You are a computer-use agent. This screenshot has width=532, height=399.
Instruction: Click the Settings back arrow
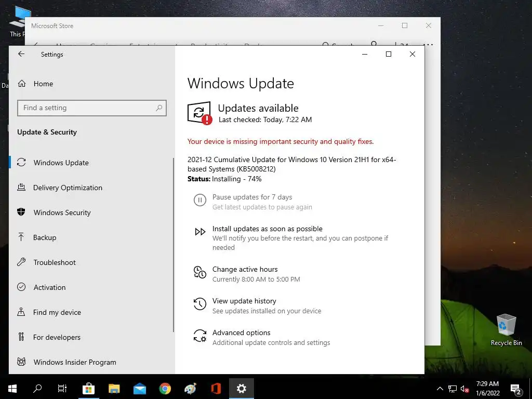[21, 54]
